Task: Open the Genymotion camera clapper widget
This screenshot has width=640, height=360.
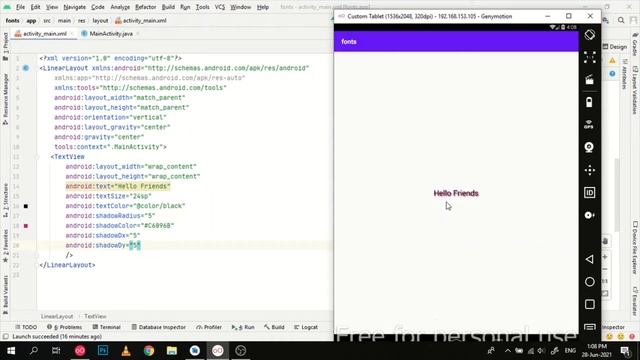Action: tap(589, 80)
